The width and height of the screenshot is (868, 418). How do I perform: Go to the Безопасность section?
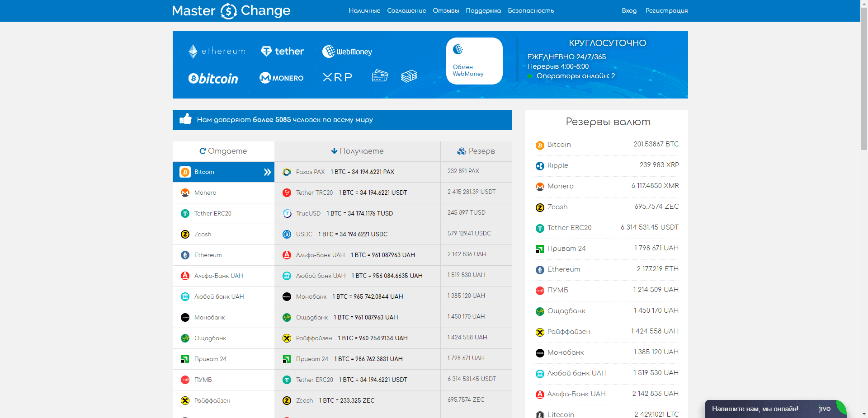[x=531, y=10]
